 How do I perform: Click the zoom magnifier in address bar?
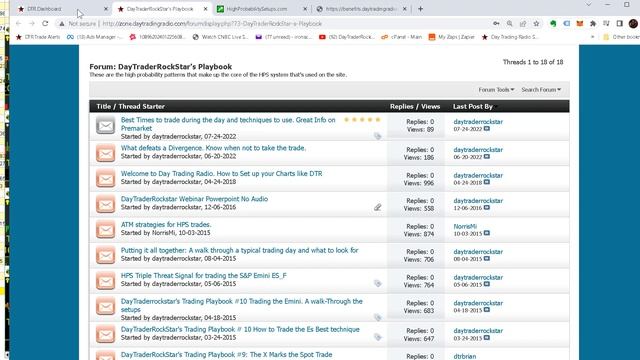(509, 24)
